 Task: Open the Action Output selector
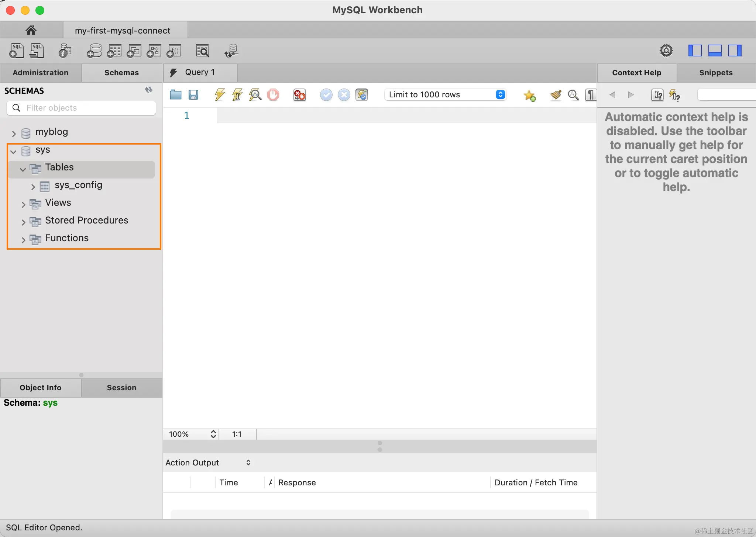(x=208, y=462)
